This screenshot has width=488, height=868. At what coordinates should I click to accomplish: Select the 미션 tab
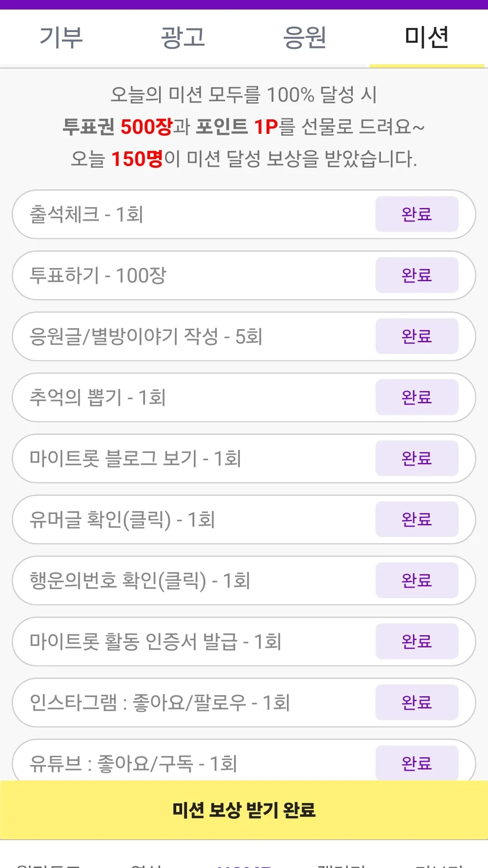point(427,38)
